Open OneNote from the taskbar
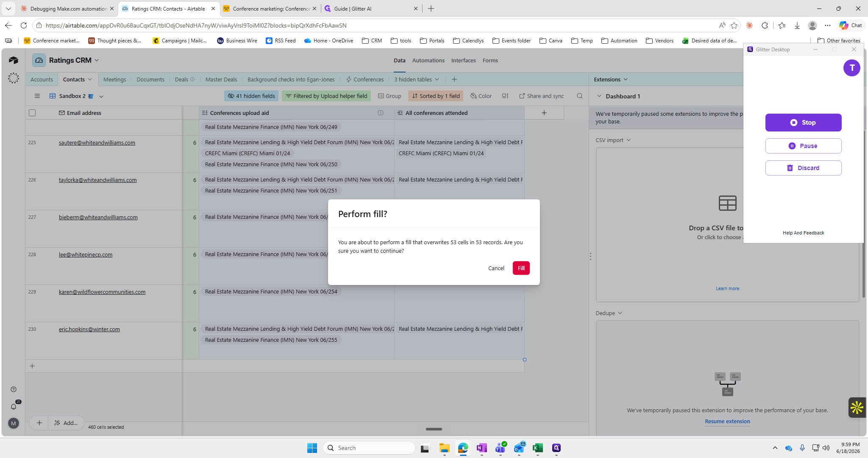The width and height of the screenshot is (868, 458). (481, 448)
